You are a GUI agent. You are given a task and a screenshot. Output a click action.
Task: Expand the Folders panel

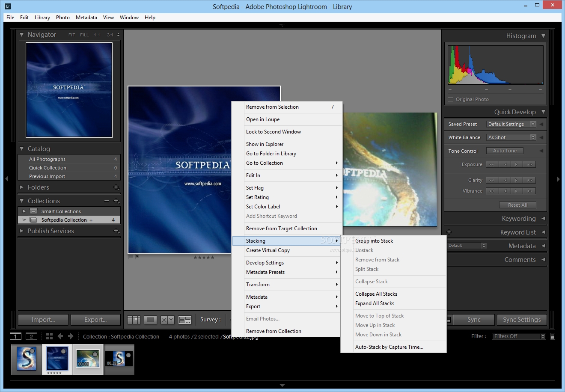22,187
